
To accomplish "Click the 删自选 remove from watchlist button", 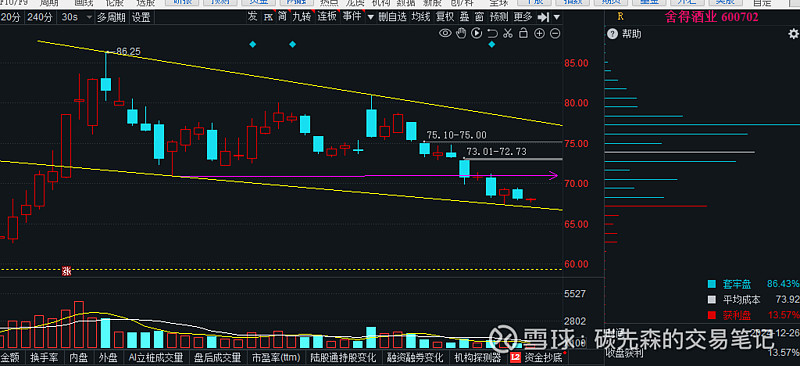I will [393, 17].
